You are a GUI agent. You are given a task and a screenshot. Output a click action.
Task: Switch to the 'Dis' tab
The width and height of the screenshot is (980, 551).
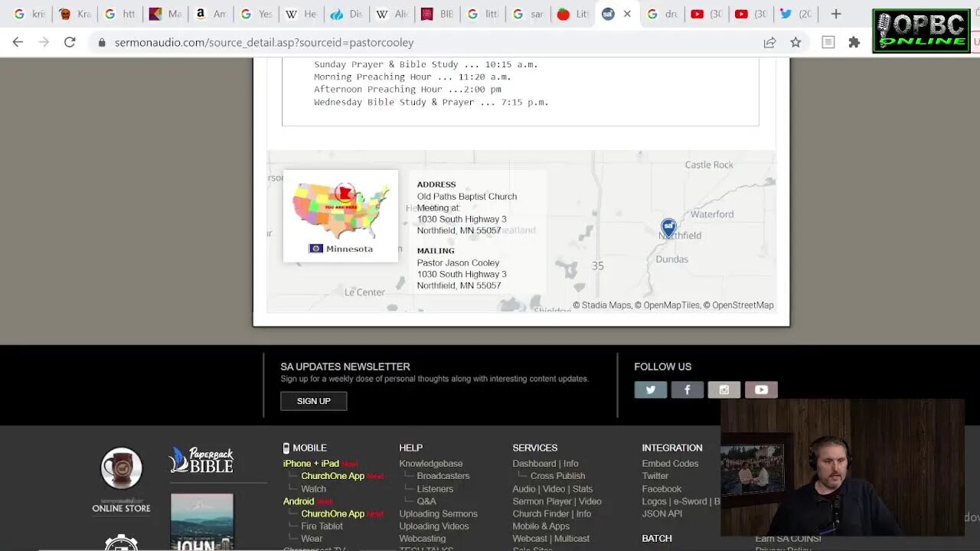pyautogui.click(x=346, y=14)
